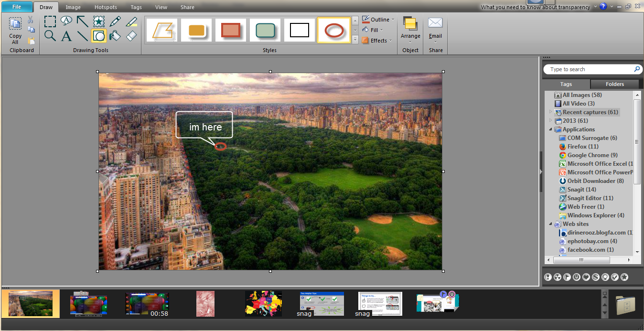Activate the Highlighter tool
The width and height of the screenshot is (644, 331).
pyautogui.click(x=131, y=21)
